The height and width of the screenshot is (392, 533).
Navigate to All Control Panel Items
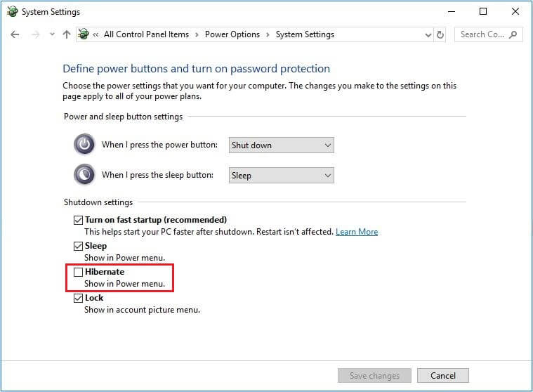pyautogui.click(x=146, y=34)
